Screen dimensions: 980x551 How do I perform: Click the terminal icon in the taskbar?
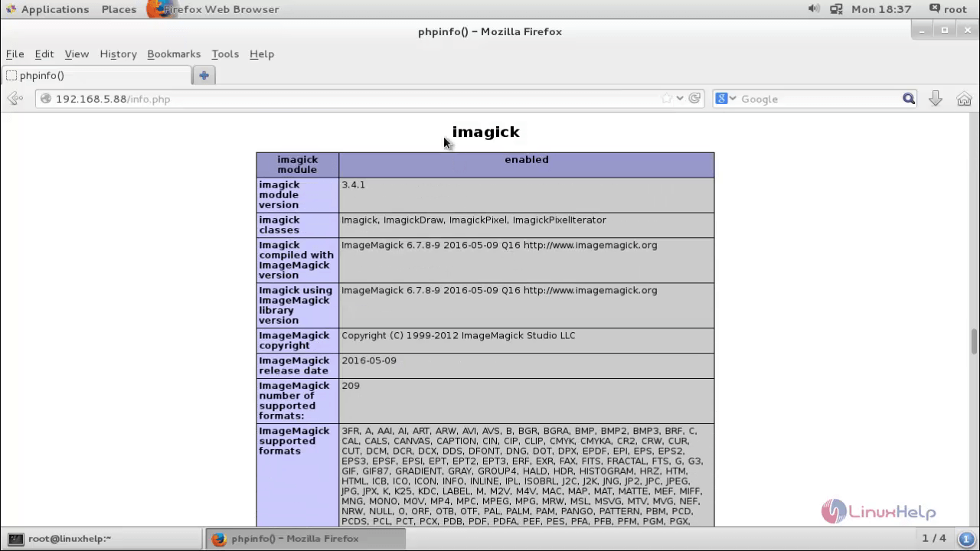[15, 539]
